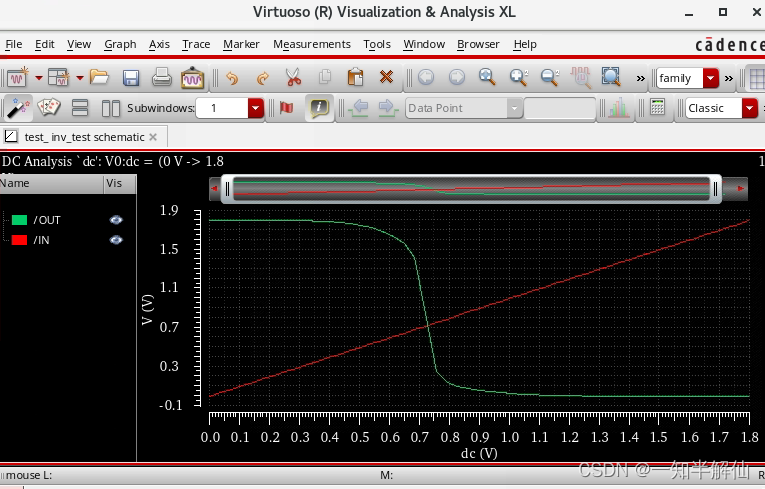Click the delete red X icon

click(x=386, y=77)
